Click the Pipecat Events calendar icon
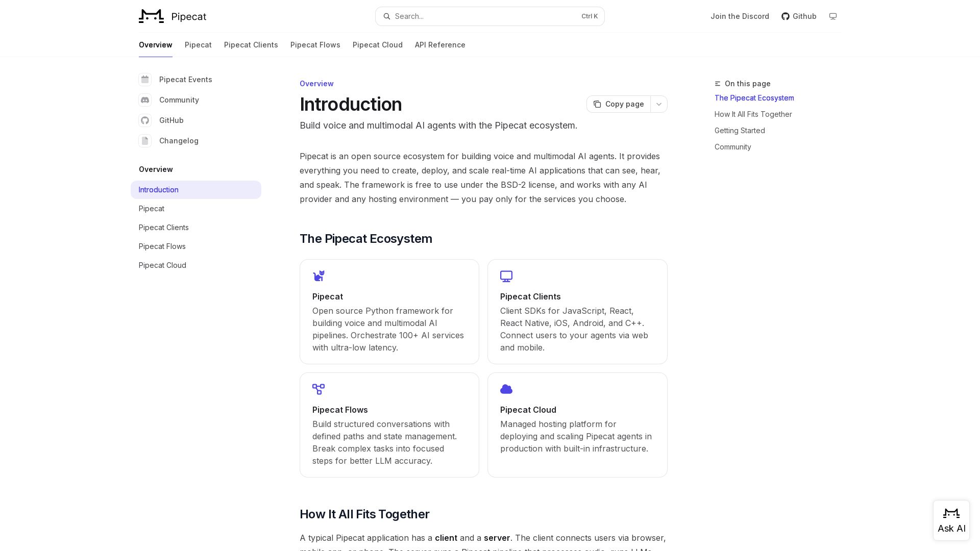This screenshot has height=551, width=980. point(145,80)
